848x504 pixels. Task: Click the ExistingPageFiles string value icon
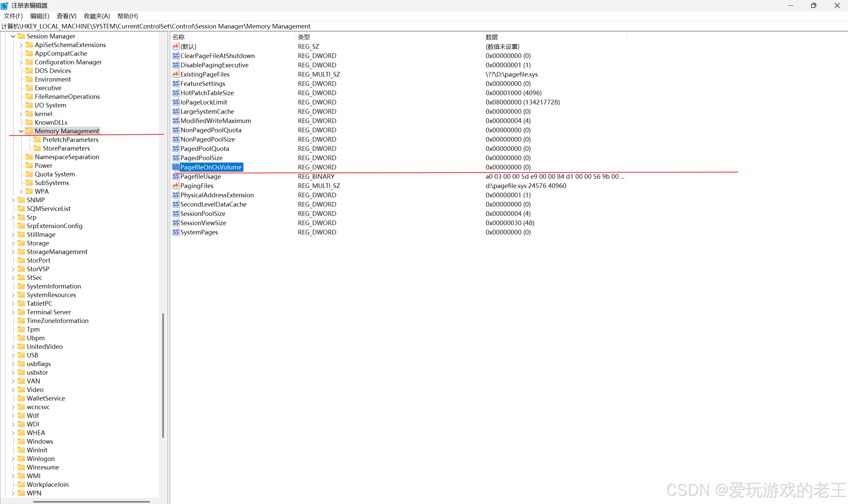(176, 74)
